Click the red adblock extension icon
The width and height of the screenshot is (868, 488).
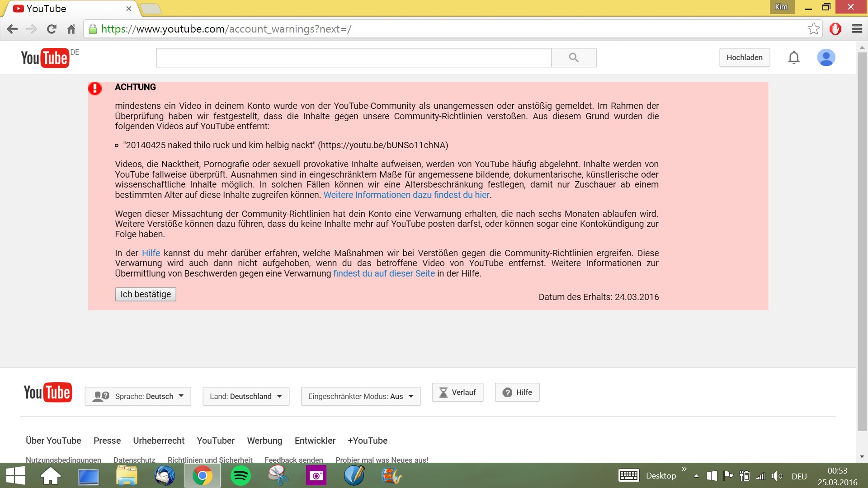pyautogui.click(x=835, y=29)
